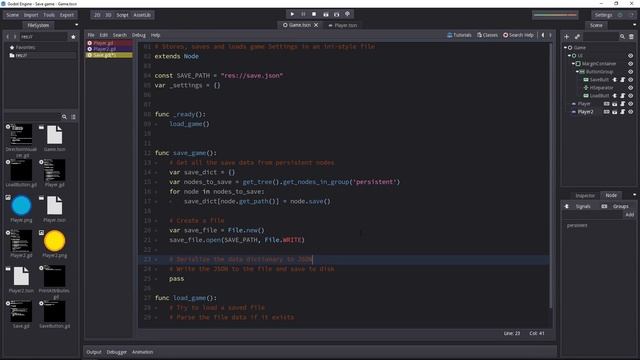This screenshot has width=640, height=360.
Task: Open the Scene main menu
Action: [12, 15]
